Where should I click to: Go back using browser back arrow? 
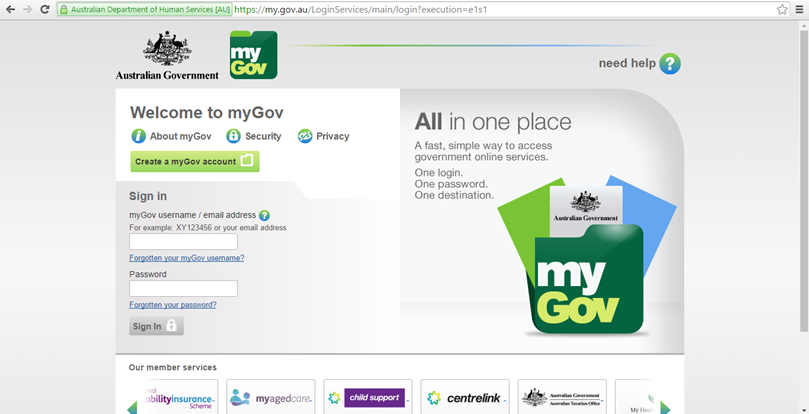(x=10, y=9)
